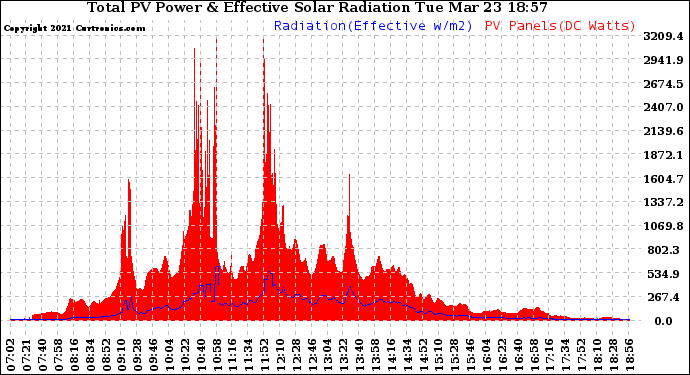The height and width of the screenshot is (375, 690).
Task: Click y-axis value 2674.5
Action: coord(663,84)
